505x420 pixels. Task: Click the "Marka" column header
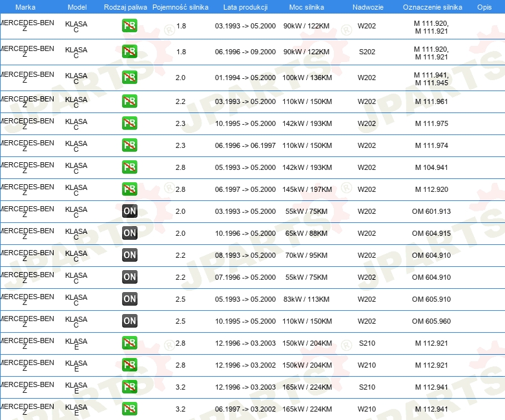coord(25,7)
